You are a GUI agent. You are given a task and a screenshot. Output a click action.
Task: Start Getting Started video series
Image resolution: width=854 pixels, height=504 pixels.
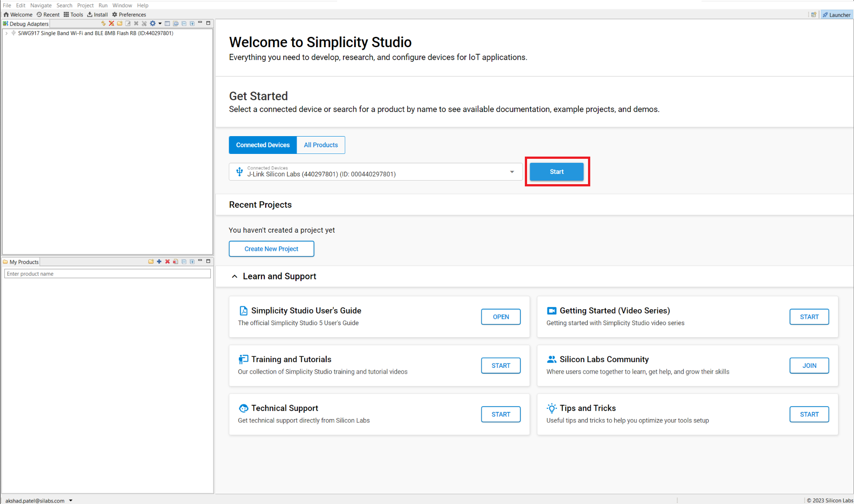point(809,317)
